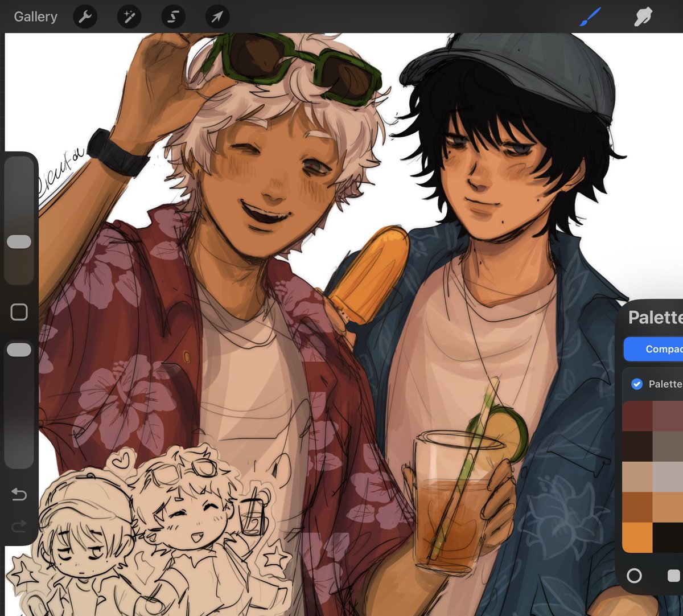Return to the Gallery
This screenshot has height=616, width=683.
point(35,17)
